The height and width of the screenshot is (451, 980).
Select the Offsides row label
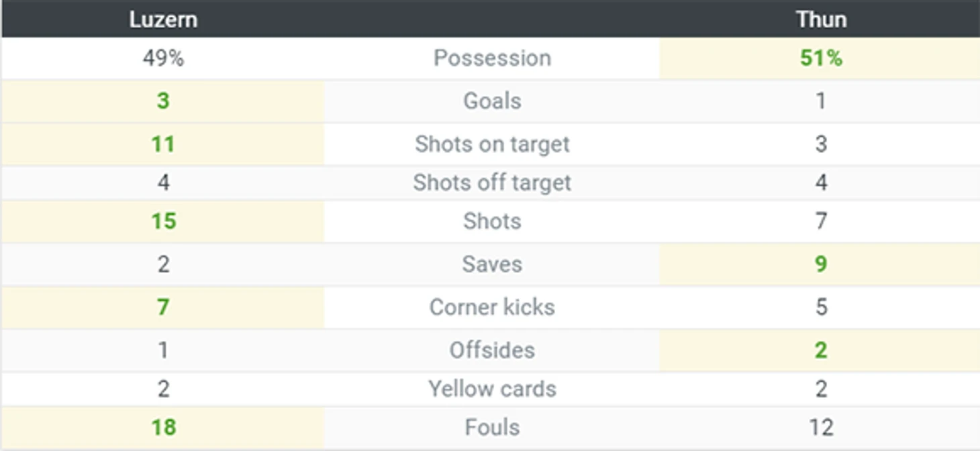[x=492, y=350]
